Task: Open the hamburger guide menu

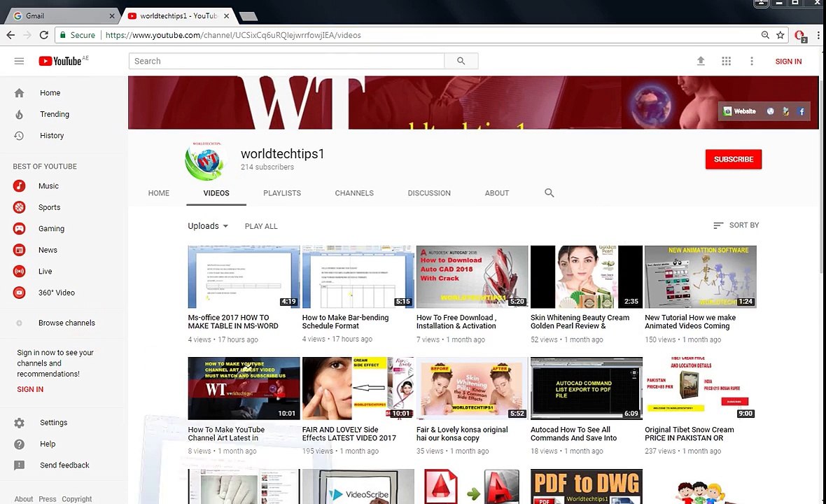Action: click(x=19, y=61)
